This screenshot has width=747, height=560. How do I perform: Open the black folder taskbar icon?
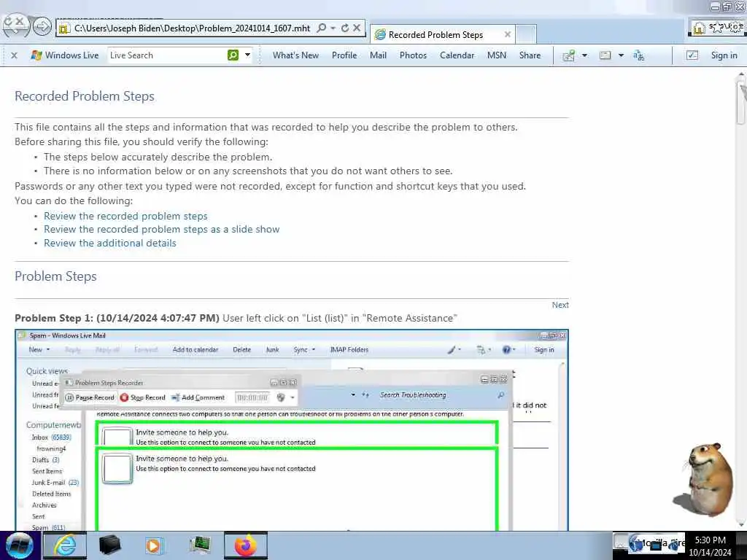click(109, 545)
